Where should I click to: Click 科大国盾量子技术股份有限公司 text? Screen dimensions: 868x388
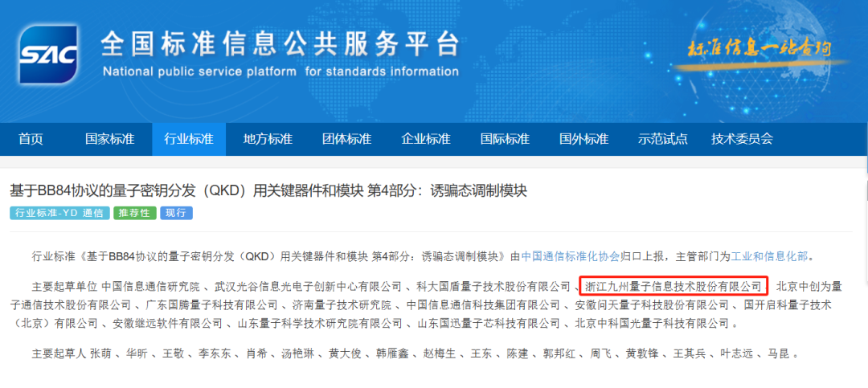click(x=493, y=287)
